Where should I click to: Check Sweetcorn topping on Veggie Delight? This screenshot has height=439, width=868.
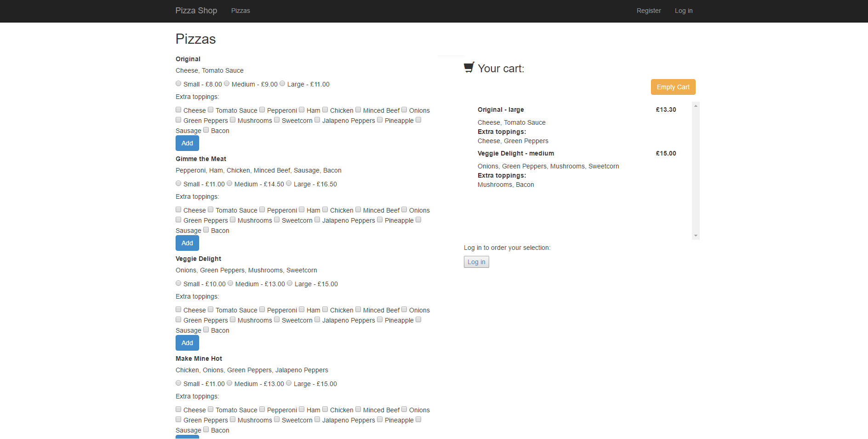click(x=277, y=320)
